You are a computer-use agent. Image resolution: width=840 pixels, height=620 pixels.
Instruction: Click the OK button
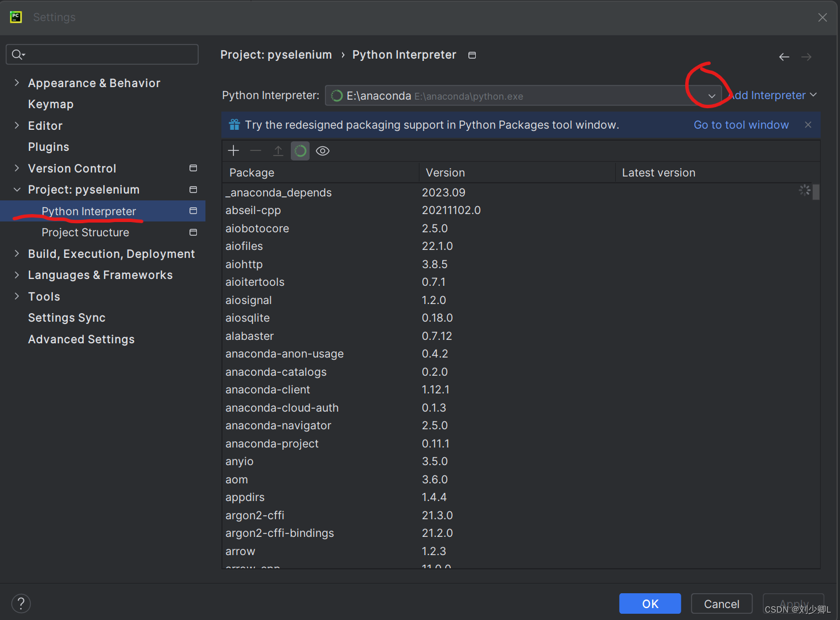click(x=650, y=603)
